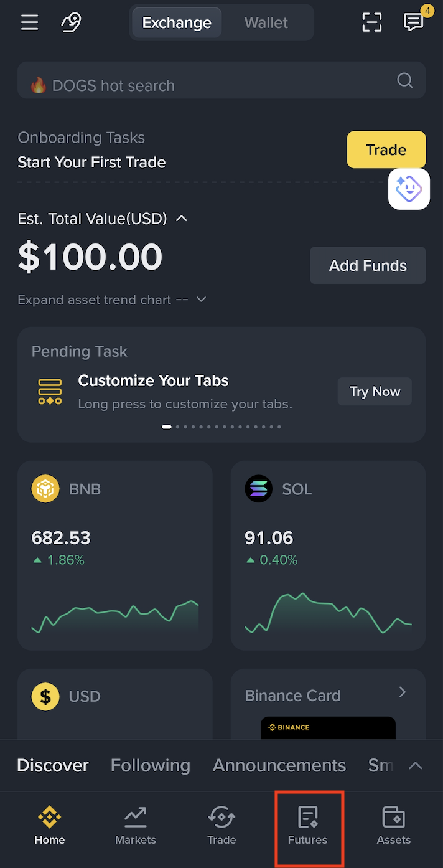Tap Add Funds button
Screen dimensions: 443x868
click(368, 265)
